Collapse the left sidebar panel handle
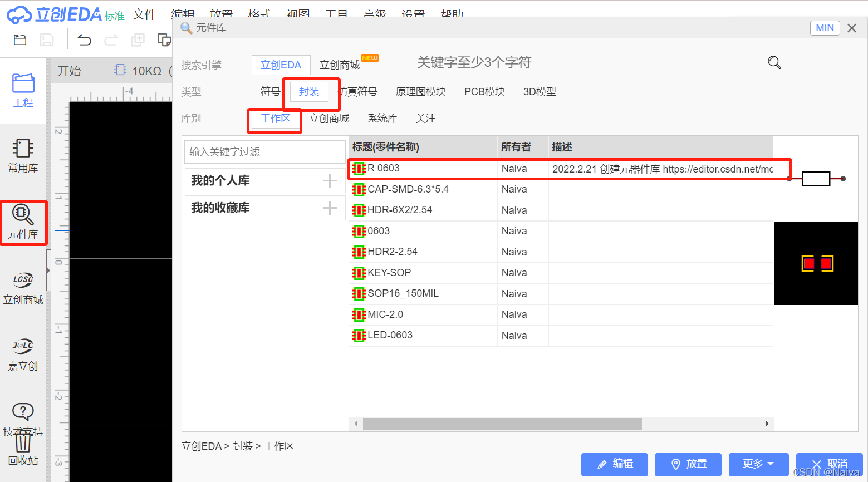This screenshot has height=482, width=868. point(48,270)
